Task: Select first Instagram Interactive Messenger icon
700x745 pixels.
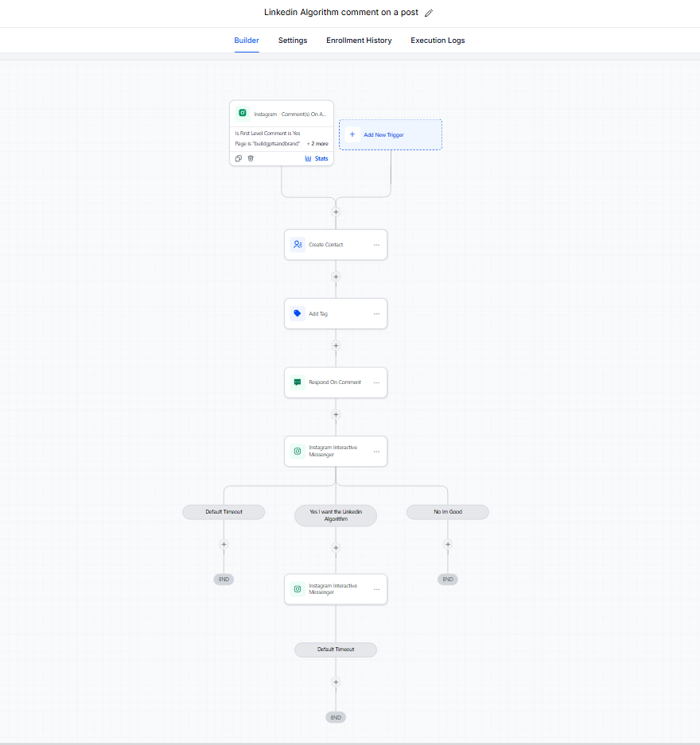Action: click(297, 452)
